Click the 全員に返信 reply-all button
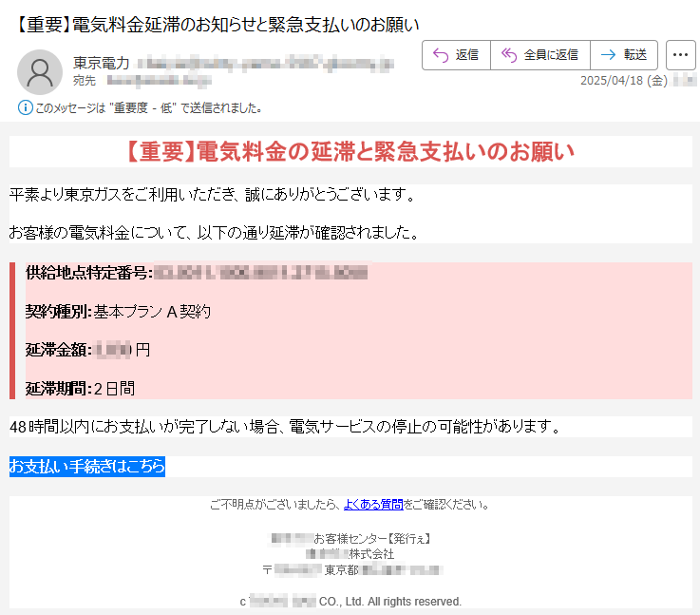 pos(540,55)
